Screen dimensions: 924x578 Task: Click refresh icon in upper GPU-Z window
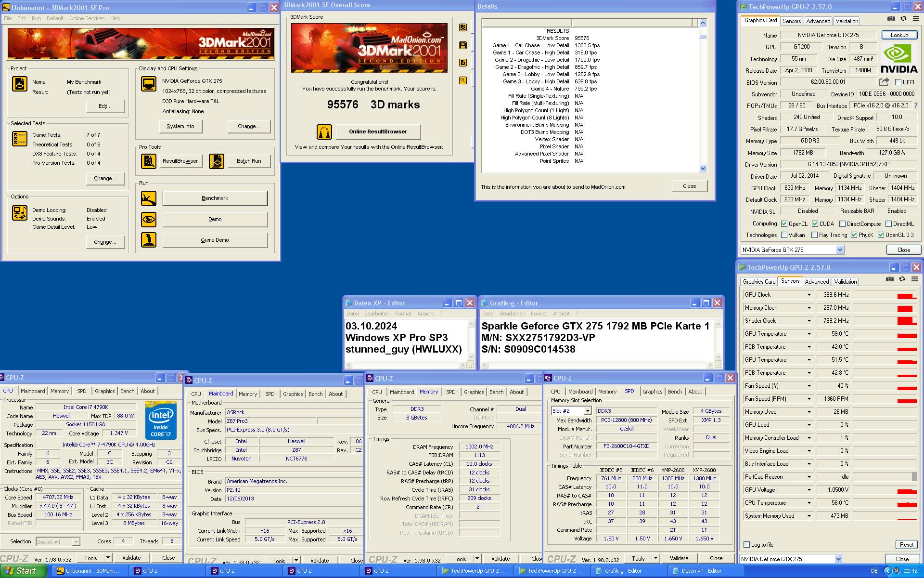903,19
